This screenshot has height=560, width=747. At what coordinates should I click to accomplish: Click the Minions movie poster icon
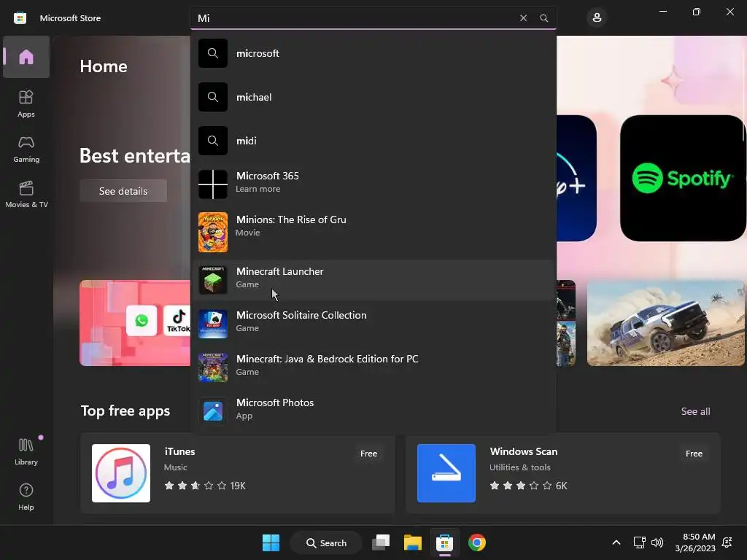tap(212, 232)
